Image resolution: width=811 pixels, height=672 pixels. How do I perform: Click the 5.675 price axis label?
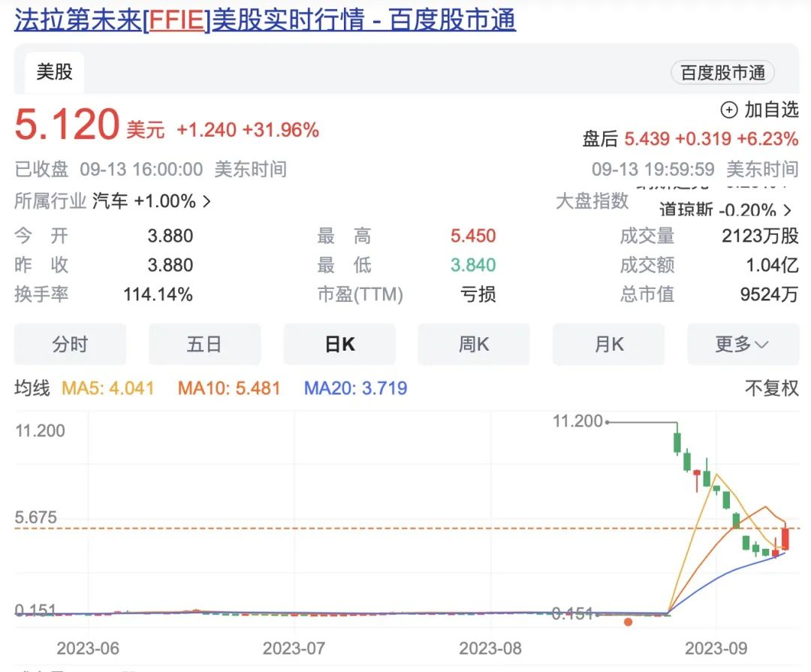coord(36,517)
